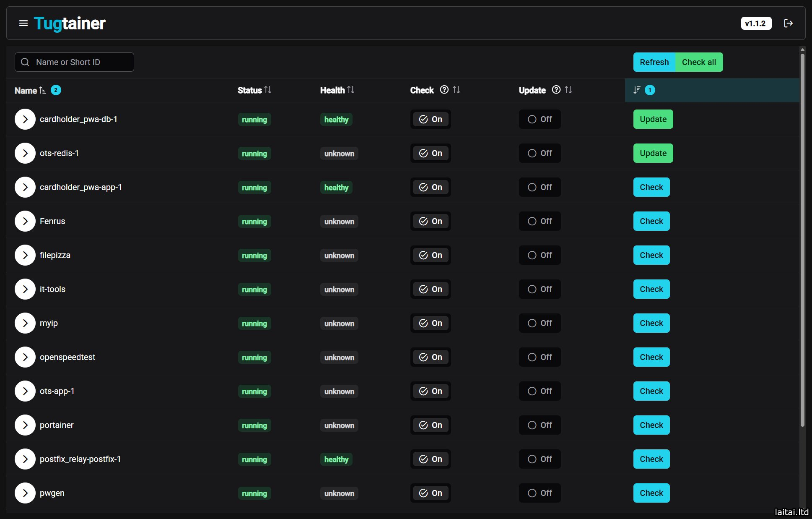
Task: Click the Update column help icon
Action: tap(556, 90)
